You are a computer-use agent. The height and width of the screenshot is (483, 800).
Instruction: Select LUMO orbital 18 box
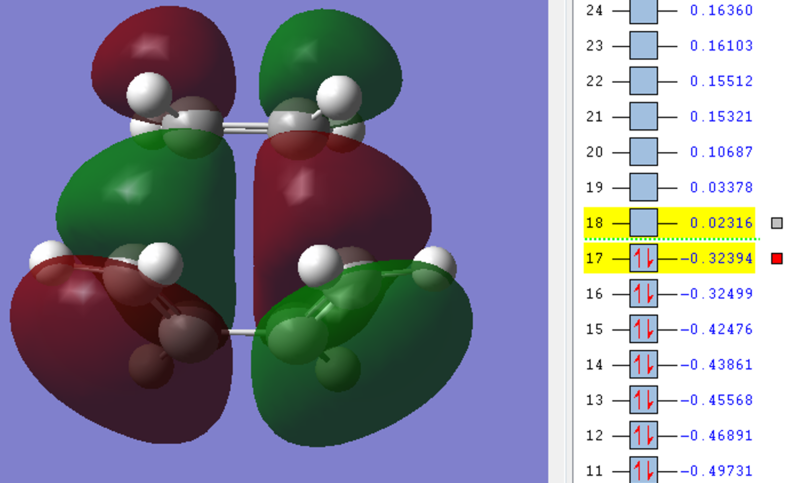point(643,223)
